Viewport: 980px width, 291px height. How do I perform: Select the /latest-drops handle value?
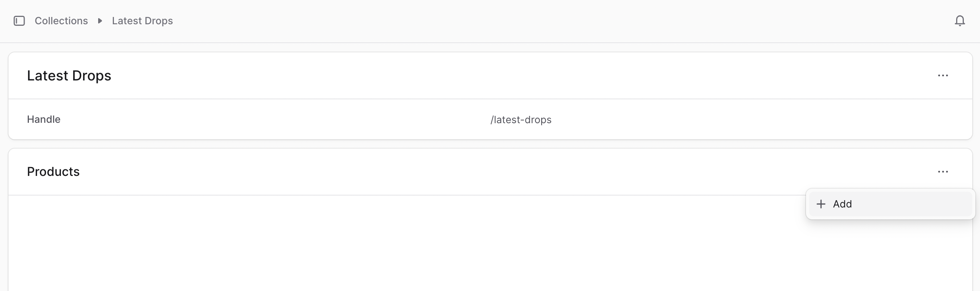tap(521, 120)
